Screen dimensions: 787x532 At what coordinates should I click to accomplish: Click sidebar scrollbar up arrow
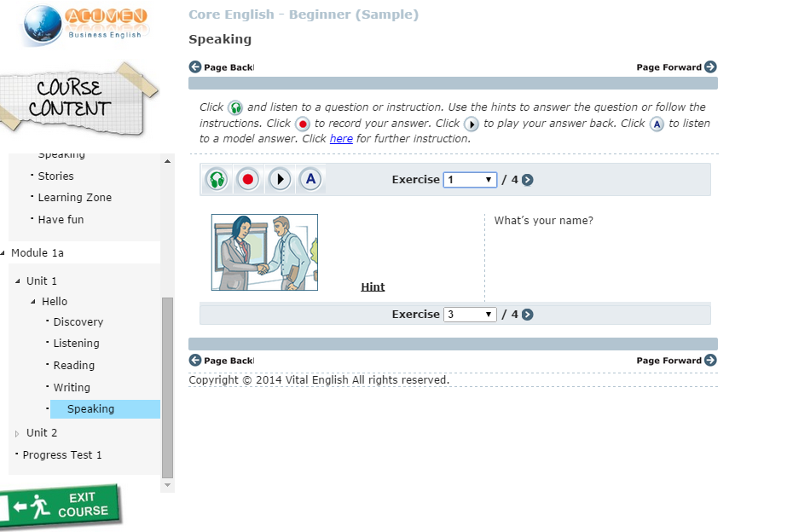(168, 161)
